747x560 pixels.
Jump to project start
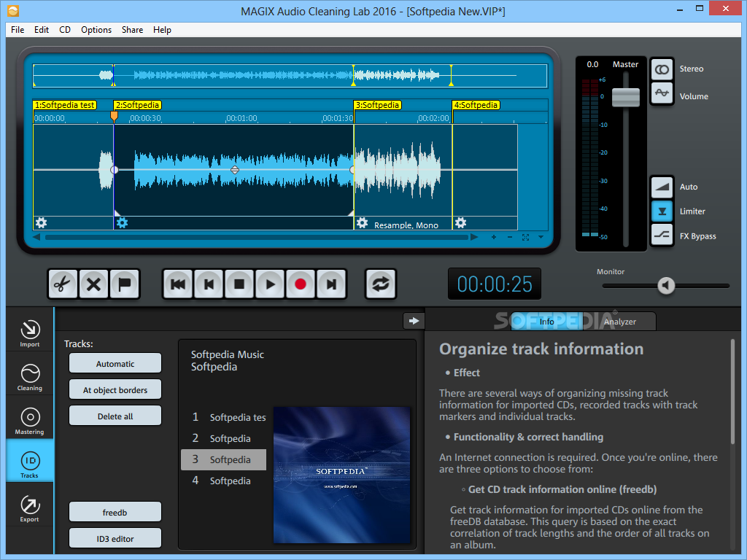pyautogui.click(x=178, y=284)
